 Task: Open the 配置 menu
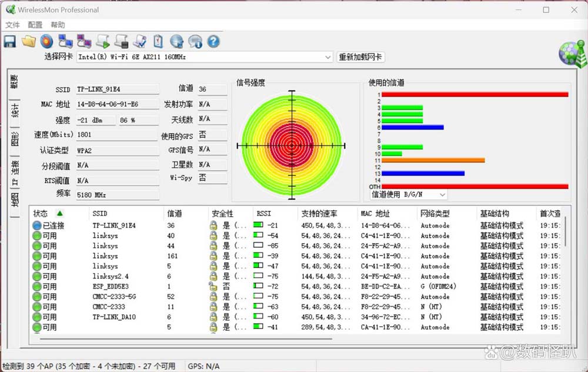tap(35, 25)
